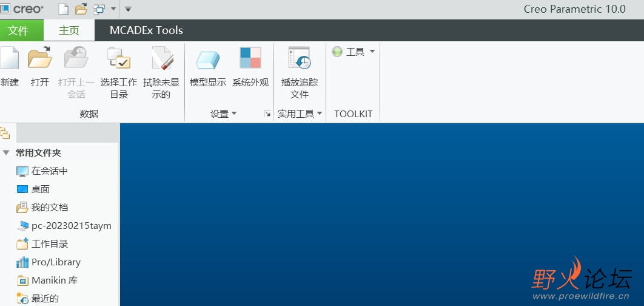Click the folder tree tab icon in navigator
Image resolution: width=644 pixels, height=306 pixels.
pos(5,133)
